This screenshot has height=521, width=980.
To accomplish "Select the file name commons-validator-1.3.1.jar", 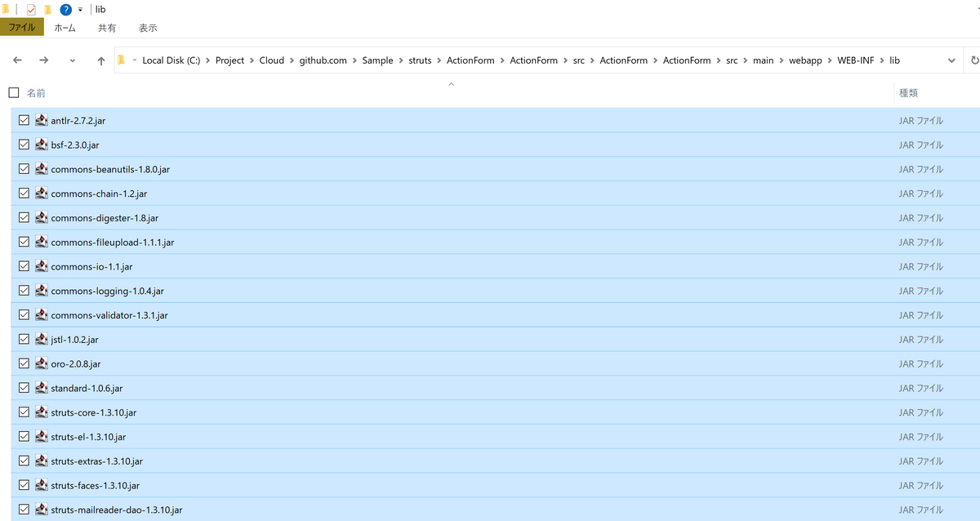I will 109,315.
